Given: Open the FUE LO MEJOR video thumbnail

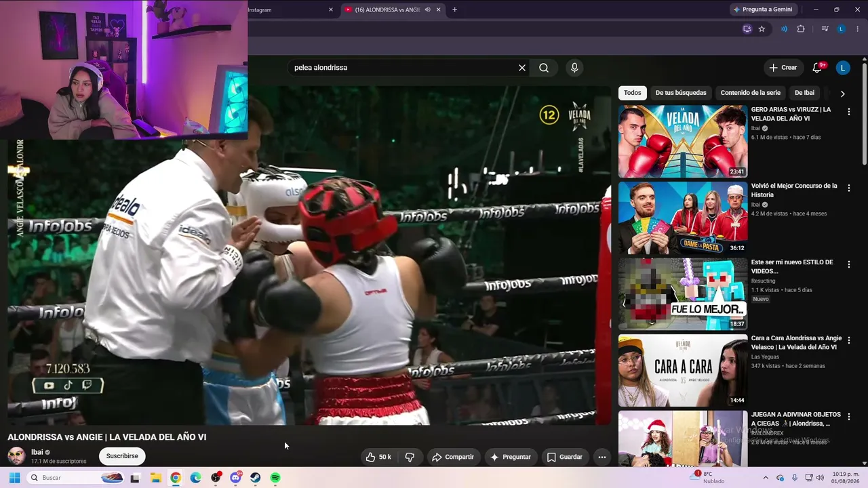Looking at the screenshot, I should point(683,294).
